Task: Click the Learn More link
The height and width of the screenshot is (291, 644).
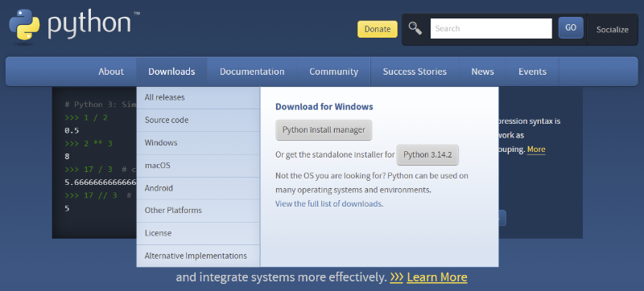Action: 437,277
